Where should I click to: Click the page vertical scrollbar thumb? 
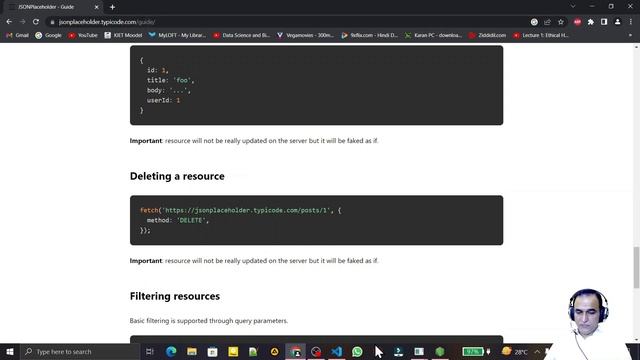636,267
